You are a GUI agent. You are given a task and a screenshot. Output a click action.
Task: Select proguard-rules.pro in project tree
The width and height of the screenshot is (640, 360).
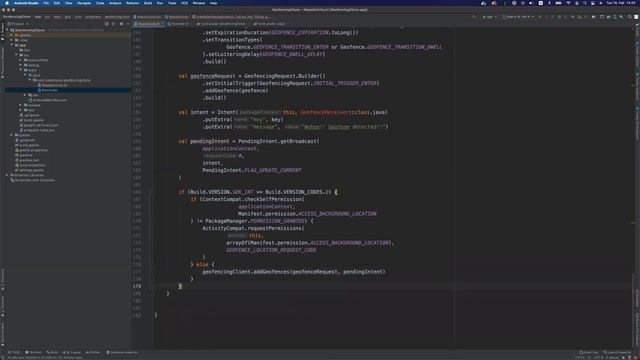tap(37, 130)
